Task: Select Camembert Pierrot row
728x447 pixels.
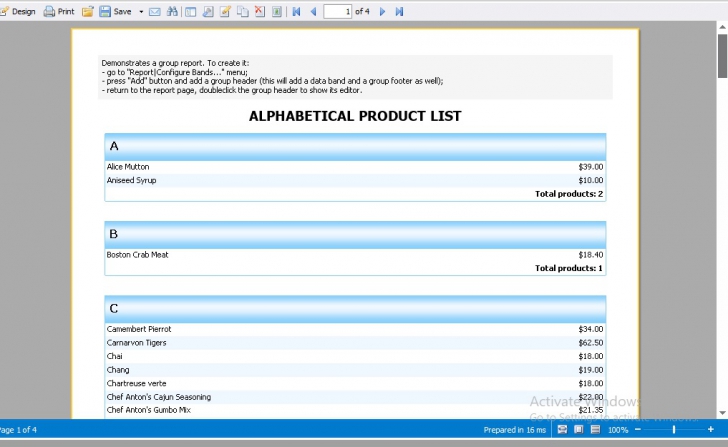Action: coord(355,329)
